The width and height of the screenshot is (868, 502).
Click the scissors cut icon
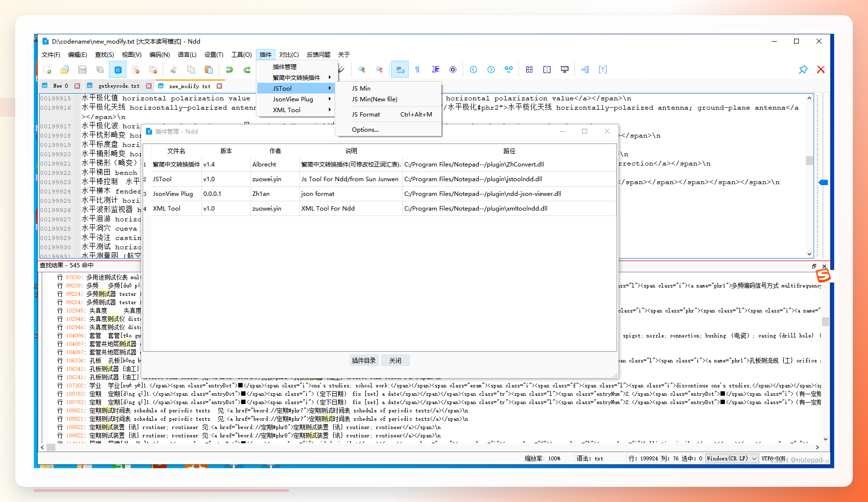(x=174, y=70)
